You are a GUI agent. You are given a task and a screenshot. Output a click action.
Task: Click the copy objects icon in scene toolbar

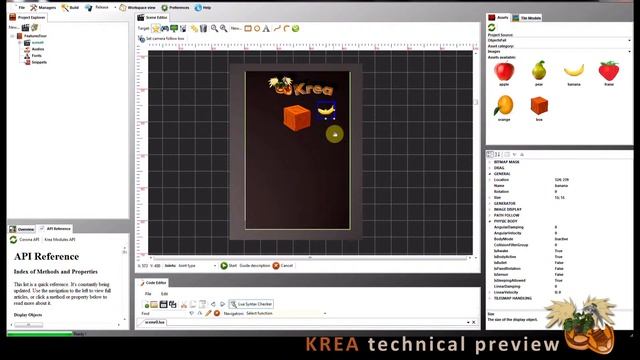click(x=194, y=28)
